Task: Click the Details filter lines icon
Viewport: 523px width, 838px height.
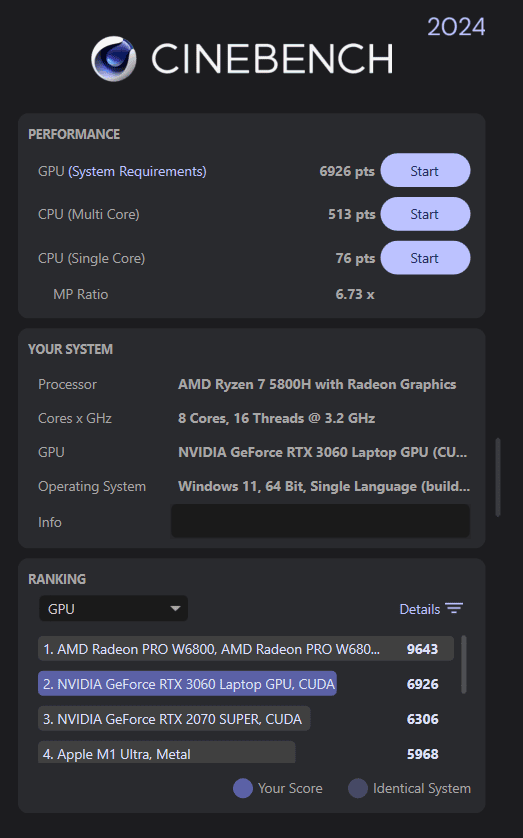Action: point(454,609)
